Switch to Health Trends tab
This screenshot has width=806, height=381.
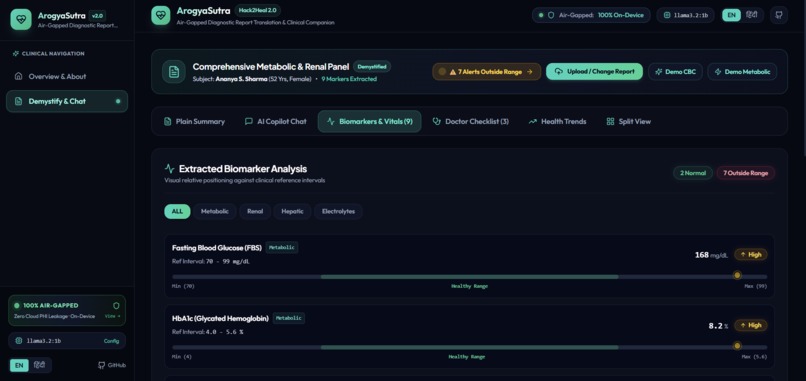[557, 122]
